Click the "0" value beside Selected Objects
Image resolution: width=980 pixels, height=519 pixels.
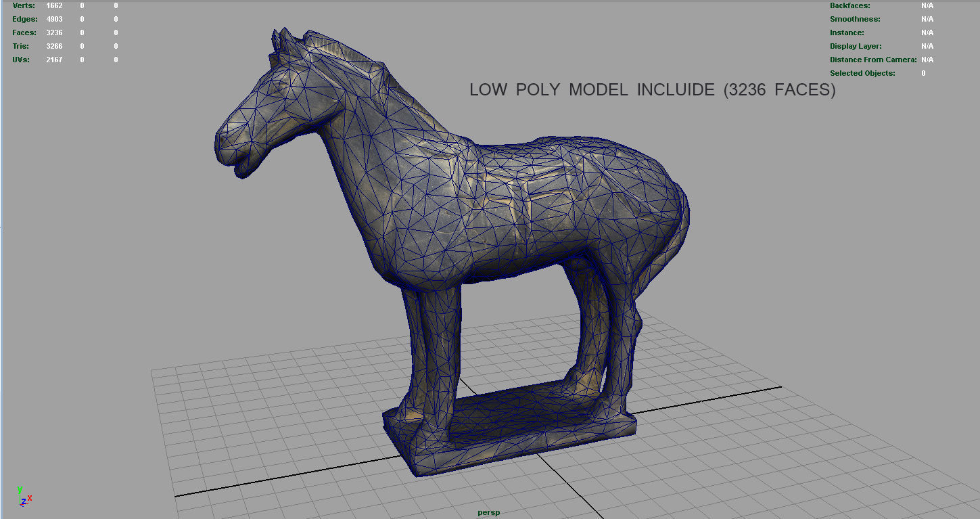tap(923, 73)
